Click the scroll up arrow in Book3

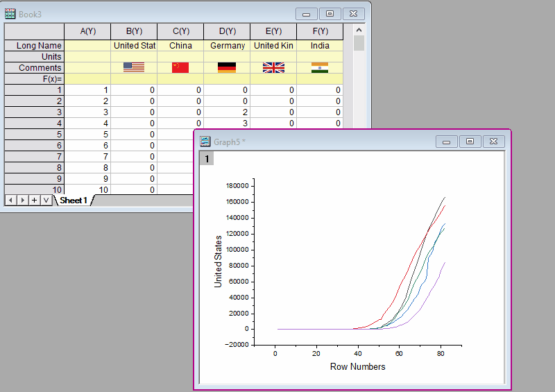point(359,31)
